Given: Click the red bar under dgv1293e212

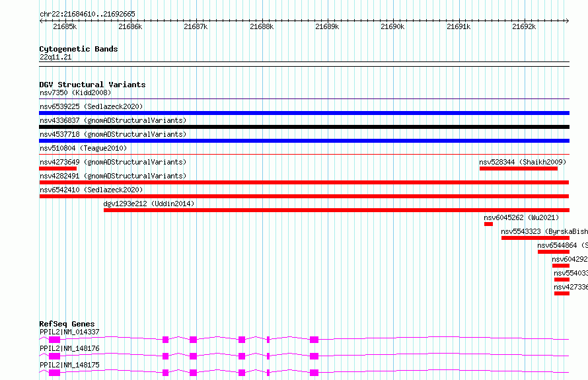Looking at the screenshot, I should [336, 210].
